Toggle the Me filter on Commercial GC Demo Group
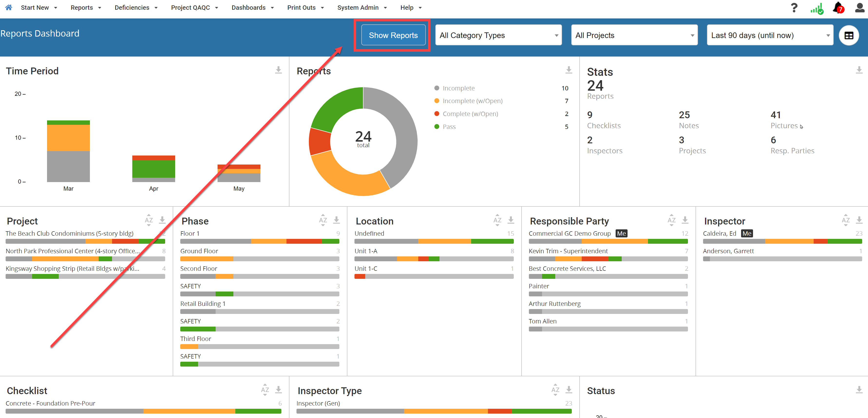The height and width of the screenshot is (418, 868). [x=622, y=233]
